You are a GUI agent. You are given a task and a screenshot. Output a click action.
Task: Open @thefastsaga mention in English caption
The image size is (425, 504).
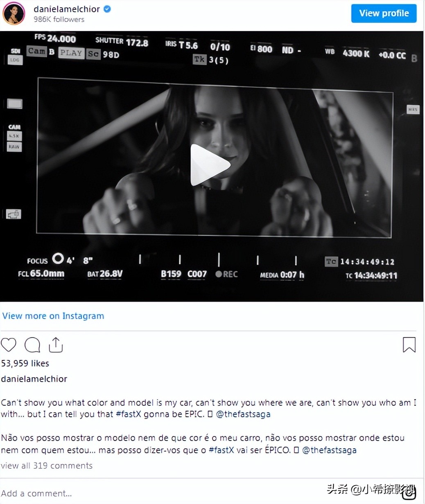(x=243, y=414)
